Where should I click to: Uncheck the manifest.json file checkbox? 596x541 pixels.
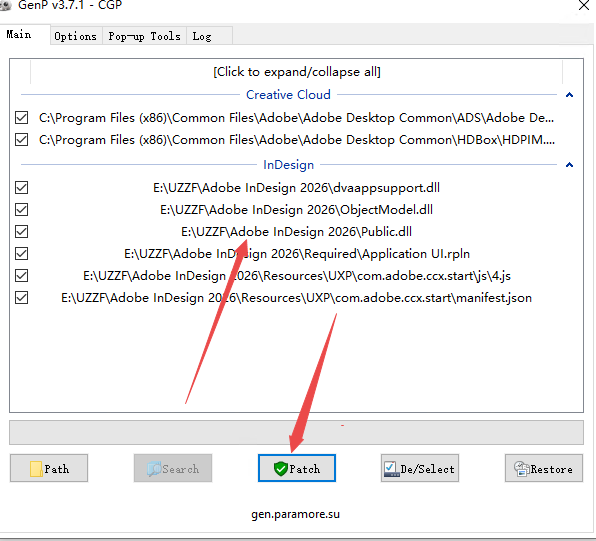[21, 298]
